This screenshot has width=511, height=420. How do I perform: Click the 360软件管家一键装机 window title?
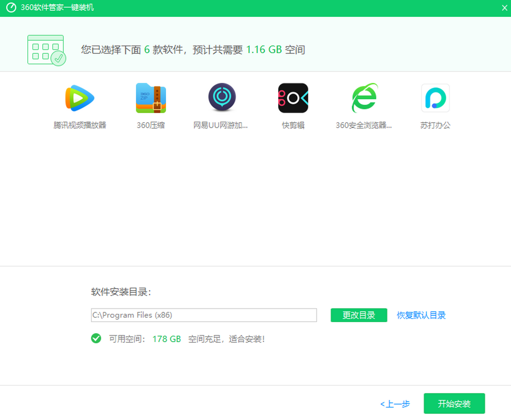(x=57, y=8)
